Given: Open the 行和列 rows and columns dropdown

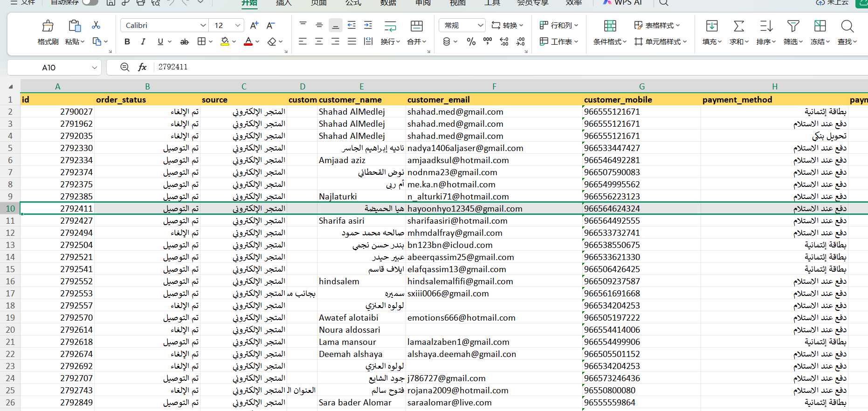Looking at the screenshot, I should pos(559,25).
